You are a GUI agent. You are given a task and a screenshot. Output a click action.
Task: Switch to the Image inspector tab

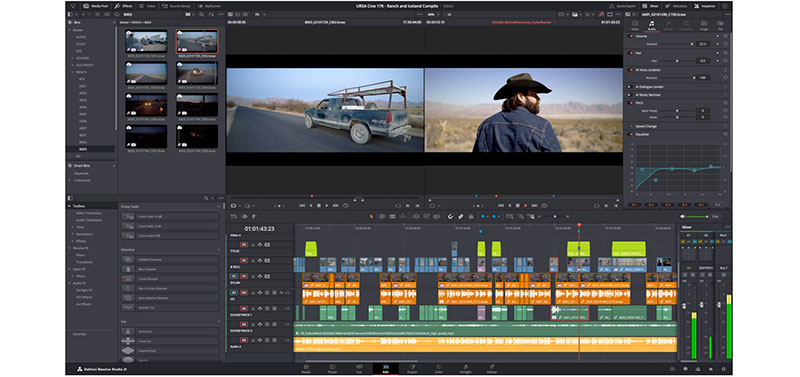coord(704,26)
